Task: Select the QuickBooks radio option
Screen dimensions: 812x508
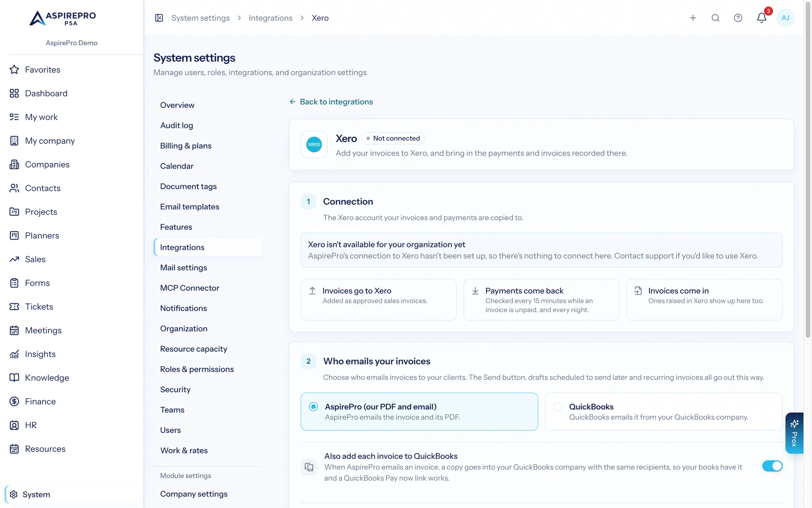Action: coord(558,407)
